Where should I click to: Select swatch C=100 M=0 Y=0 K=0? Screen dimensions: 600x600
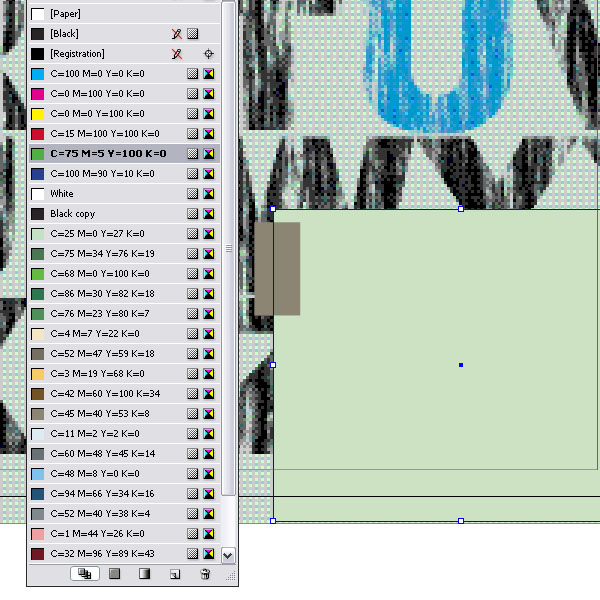(x=124, y=73)
